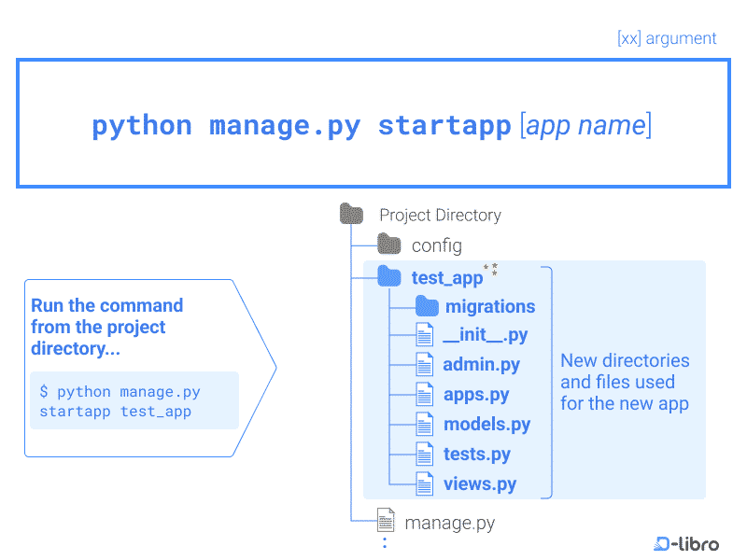Select the config directory label
The image size is (747, 560).
(437, 245)
